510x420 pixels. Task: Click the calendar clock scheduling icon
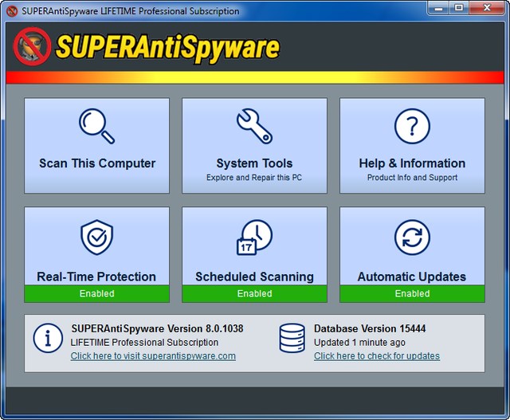254,237
